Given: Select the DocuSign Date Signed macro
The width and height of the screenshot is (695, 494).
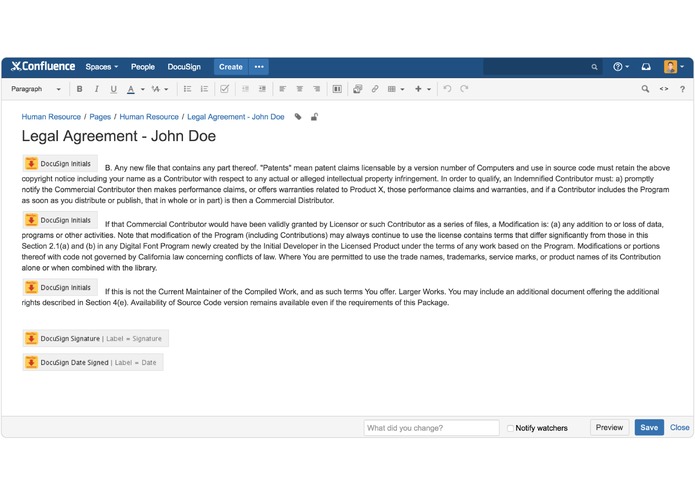Looking at the screenshot, I should pos(93,362).
